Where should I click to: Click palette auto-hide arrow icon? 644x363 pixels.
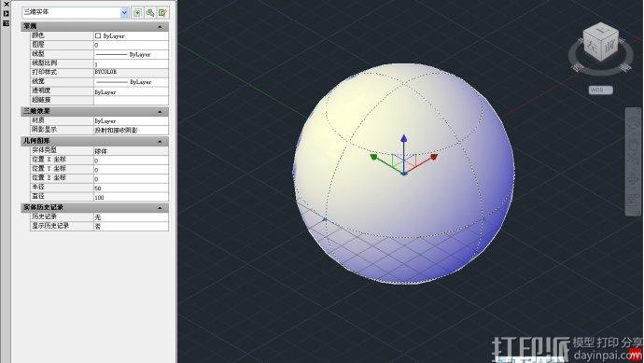pos(7,14)
